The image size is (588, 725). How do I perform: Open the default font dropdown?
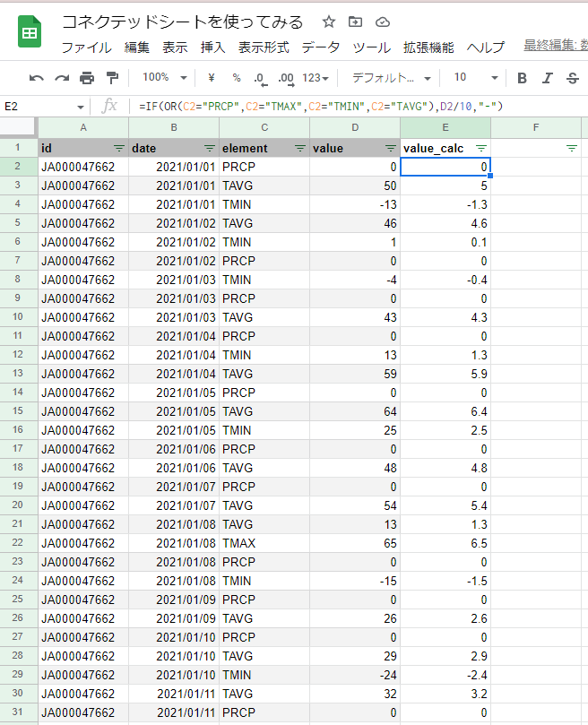pyautogui.click(x=392, y=78)
